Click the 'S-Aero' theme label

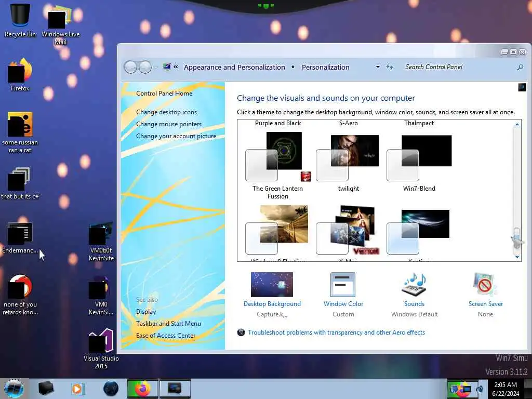349,123
